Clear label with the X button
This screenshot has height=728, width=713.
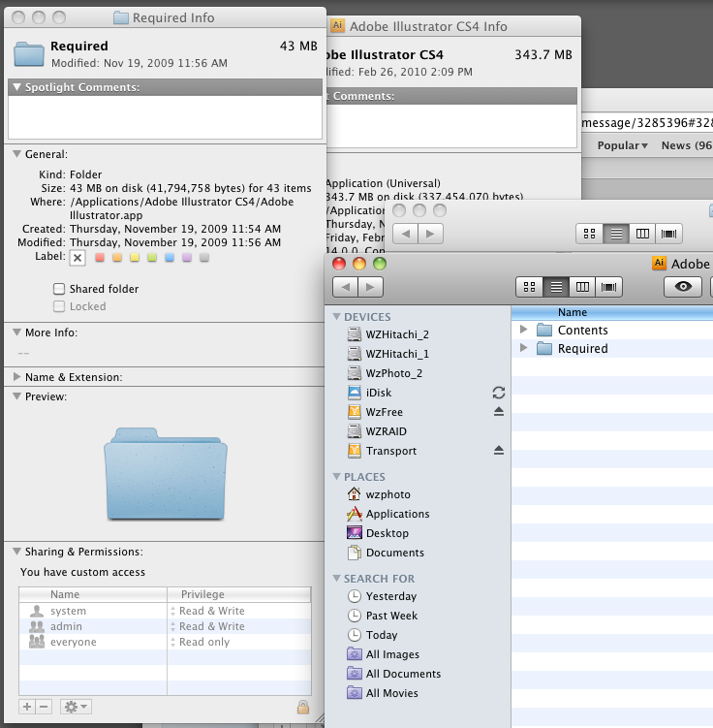point(77,258)
